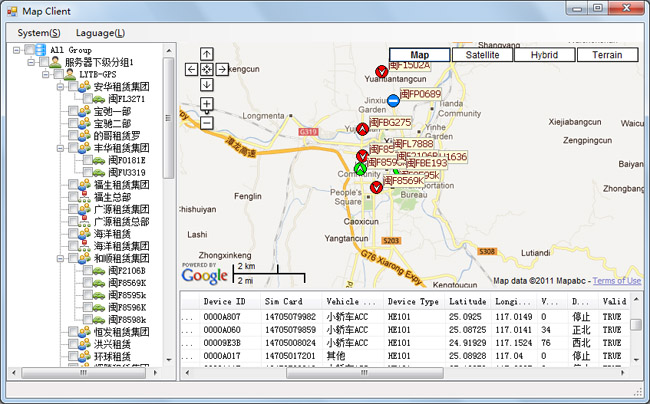Pan the map up with arrow button

coord(206,54)
